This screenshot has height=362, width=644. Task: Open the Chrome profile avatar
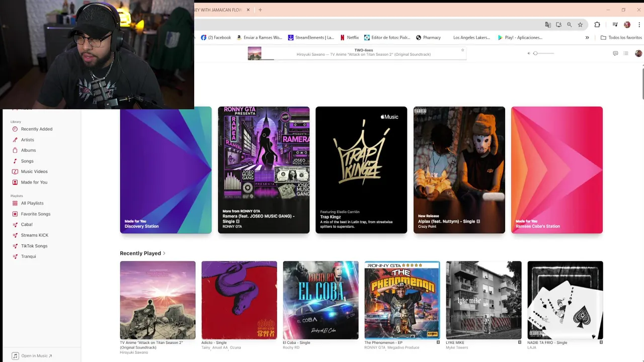(627, 25)
